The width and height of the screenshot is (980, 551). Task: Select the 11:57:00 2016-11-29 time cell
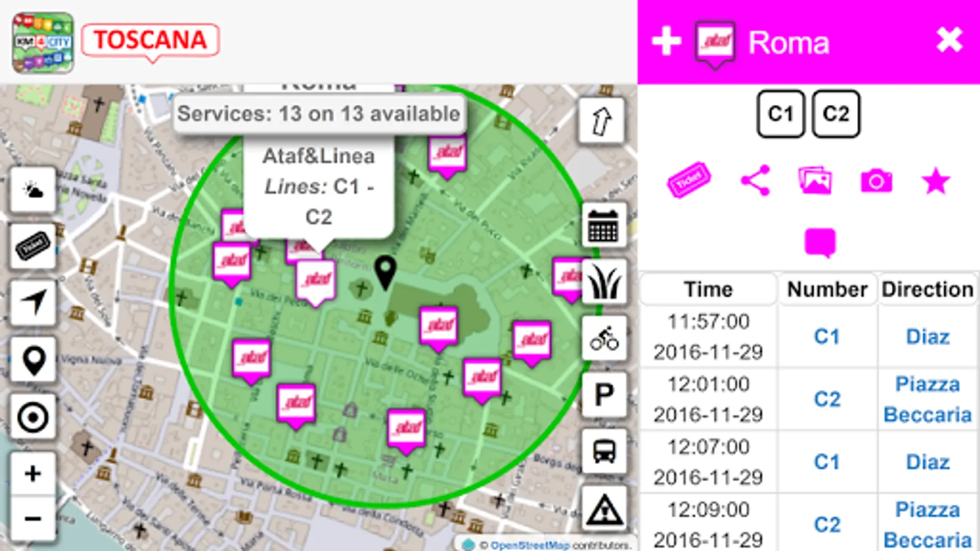[708, 337]
